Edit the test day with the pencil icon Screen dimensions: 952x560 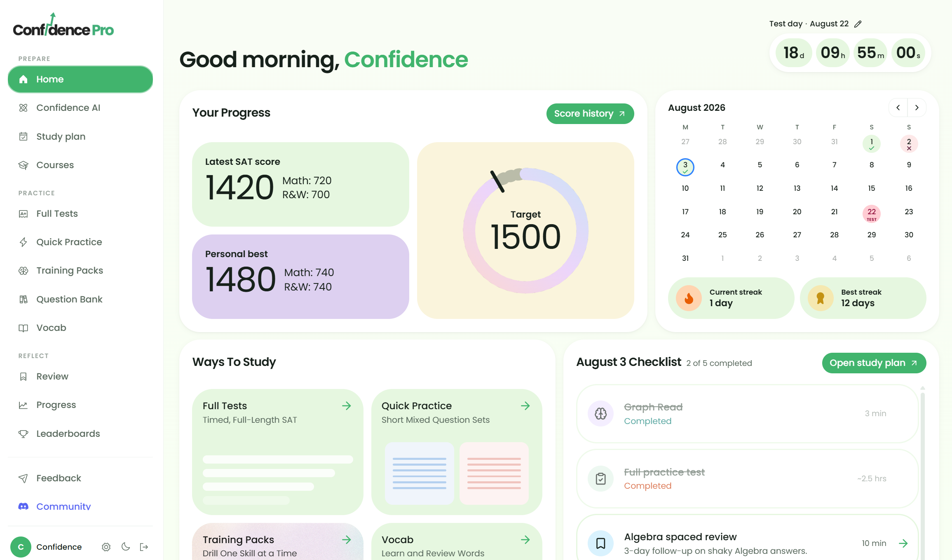click(858, 24)
